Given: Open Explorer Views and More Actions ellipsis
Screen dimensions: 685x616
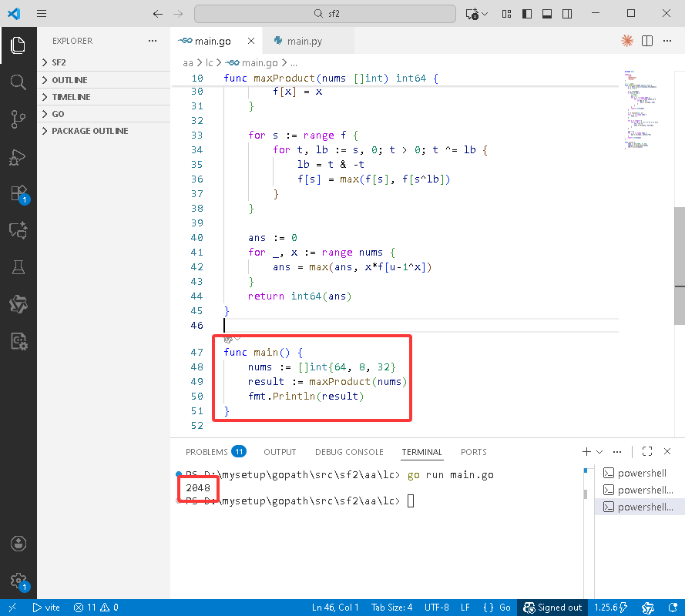Looking at the screenshot, I should [153, 41].
